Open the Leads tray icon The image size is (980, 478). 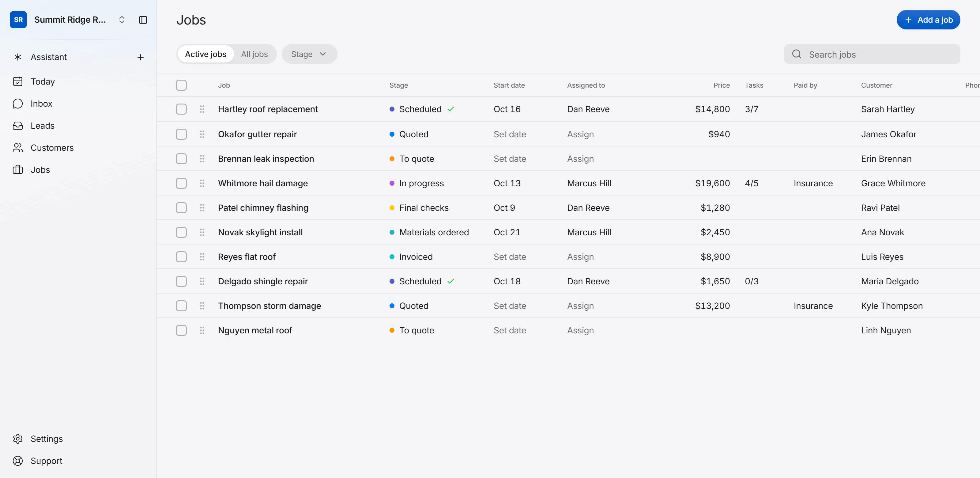17,126
